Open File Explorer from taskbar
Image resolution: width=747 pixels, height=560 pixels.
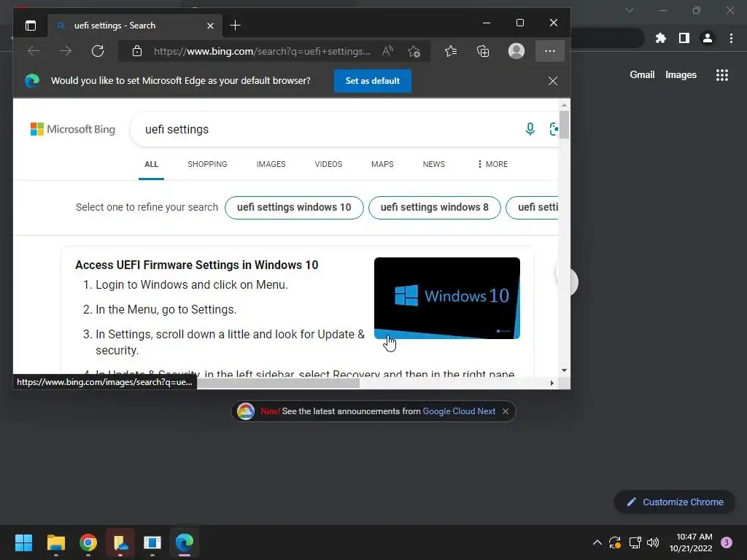click(55, 542)
